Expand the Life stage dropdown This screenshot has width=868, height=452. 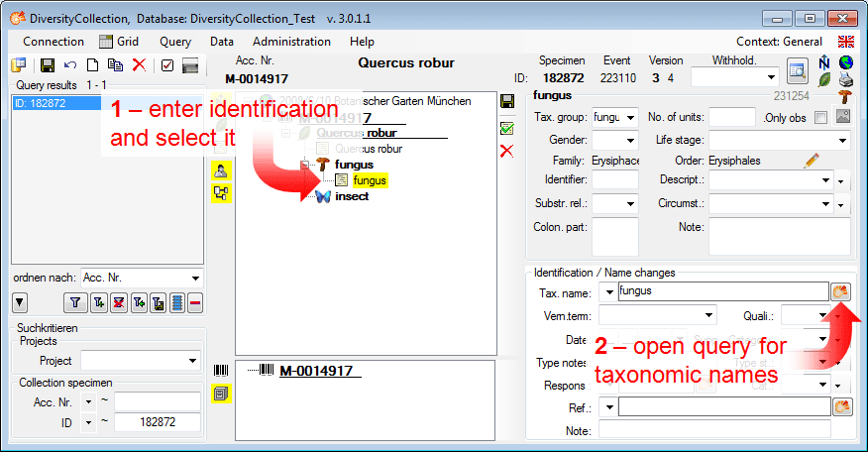click(840, 140)
